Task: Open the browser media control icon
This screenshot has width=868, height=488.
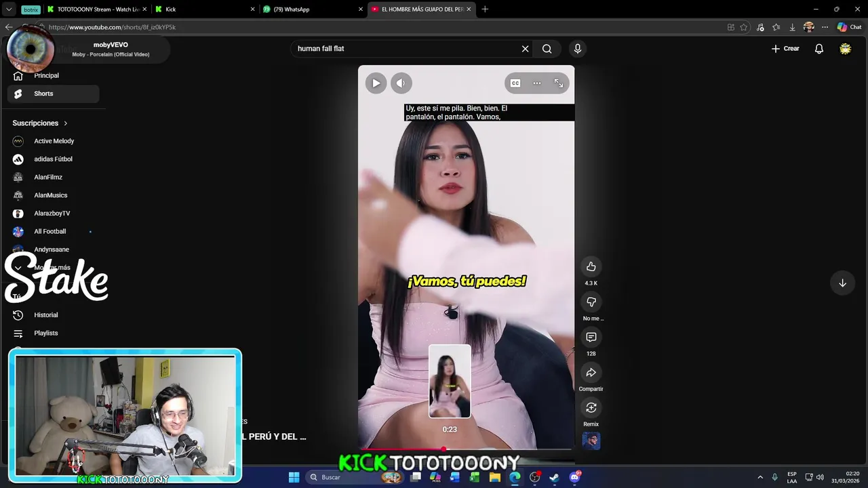Action: click(760, 27)
